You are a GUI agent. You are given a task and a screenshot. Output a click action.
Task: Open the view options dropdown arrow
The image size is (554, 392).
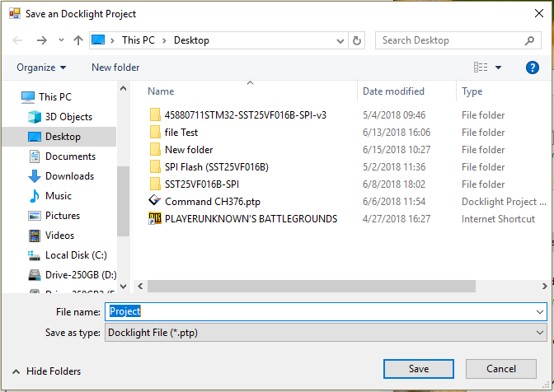click(498, 68)
